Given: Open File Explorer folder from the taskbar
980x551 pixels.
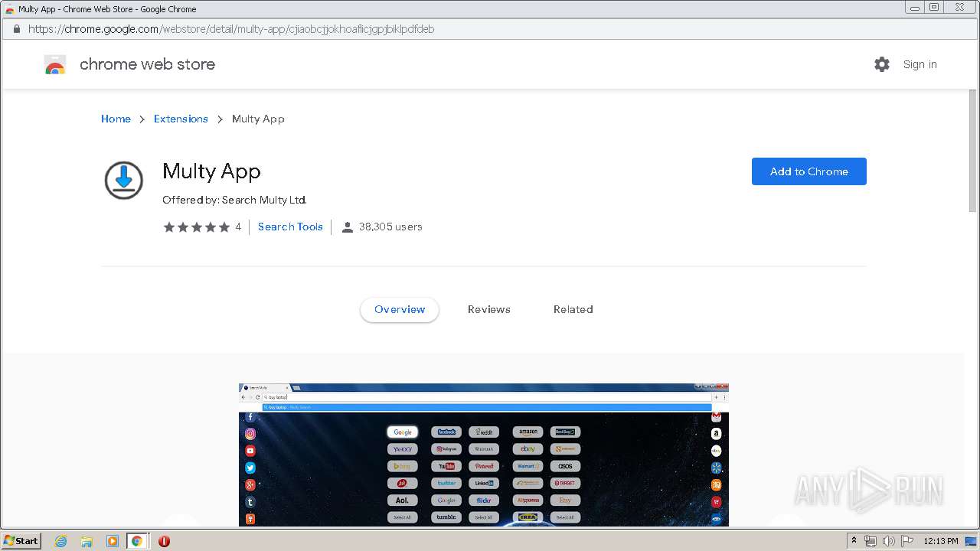Looking at the screenshot, I should coord(87,541).
